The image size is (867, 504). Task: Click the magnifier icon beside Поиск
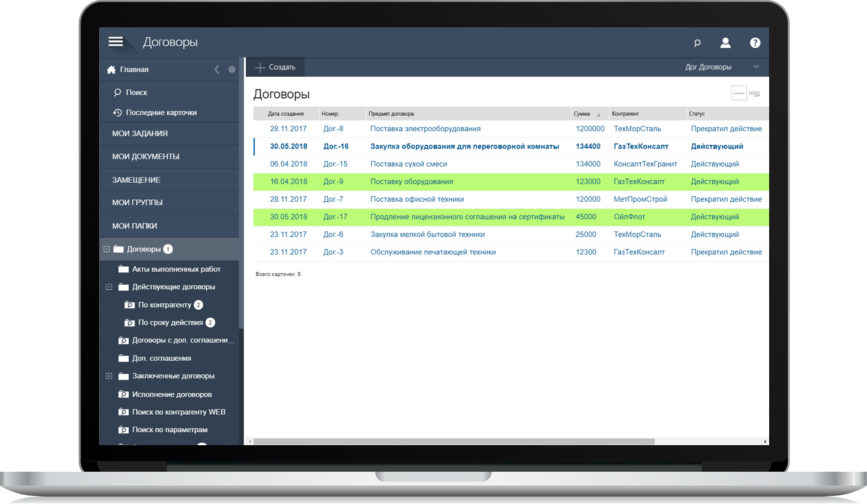pyautogui.click(x=118, y=92)
